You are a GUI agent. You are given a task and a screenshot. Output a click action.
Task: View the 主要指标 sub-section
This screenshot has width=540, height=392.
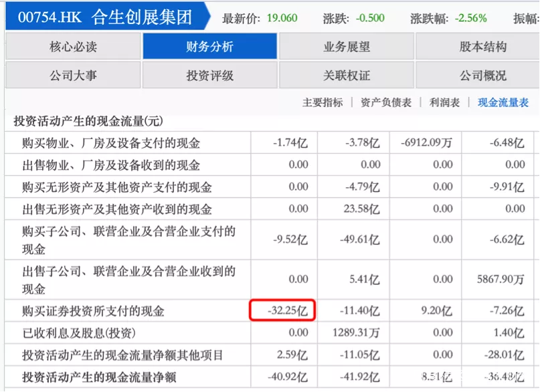pyautogui.click(x=323, y=102)
